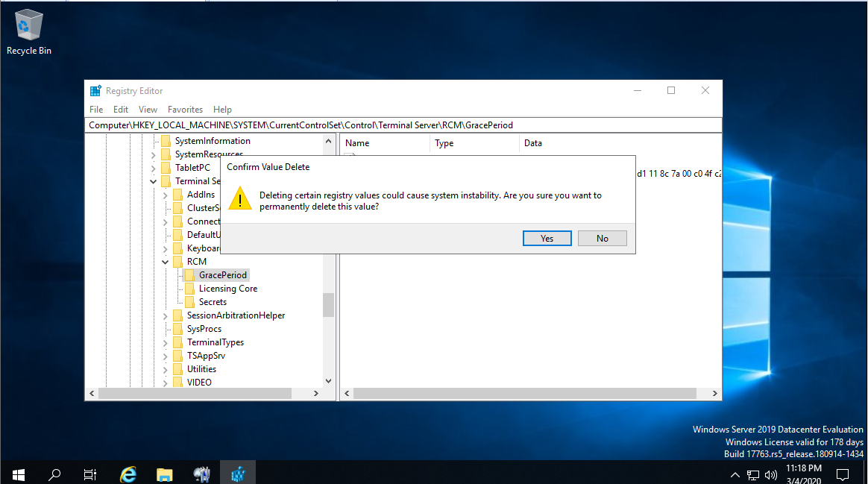Click the Registry Editor title icon
Image resolution: width=868 pixels, height=484 pixels.
coord(95,91)
